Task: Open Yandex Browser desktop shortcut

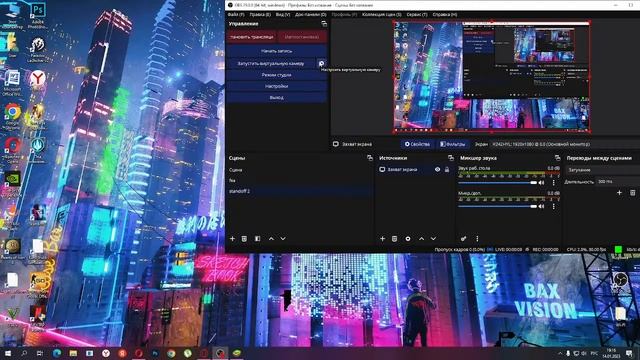Action: click(38, 80)
